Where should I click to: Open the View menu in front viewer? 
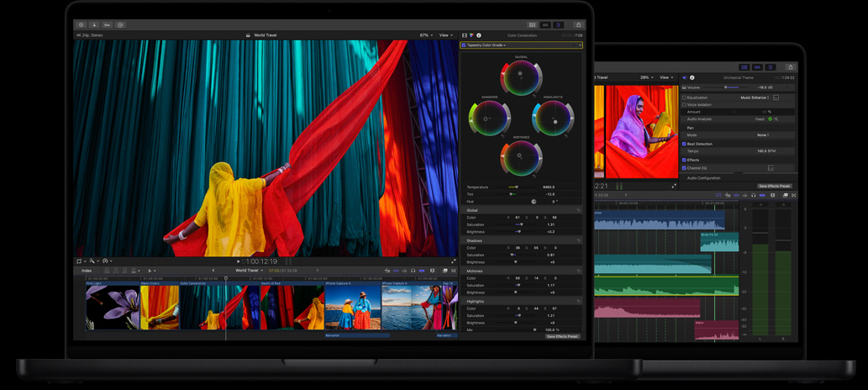tap(446, 35)
